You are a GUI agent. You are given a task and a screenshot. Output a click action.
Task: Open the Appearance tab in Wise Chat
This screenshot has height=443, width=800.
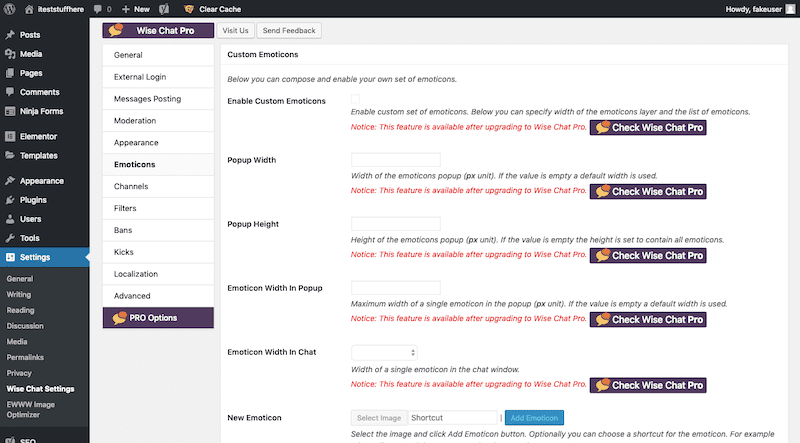coord(158,143)
